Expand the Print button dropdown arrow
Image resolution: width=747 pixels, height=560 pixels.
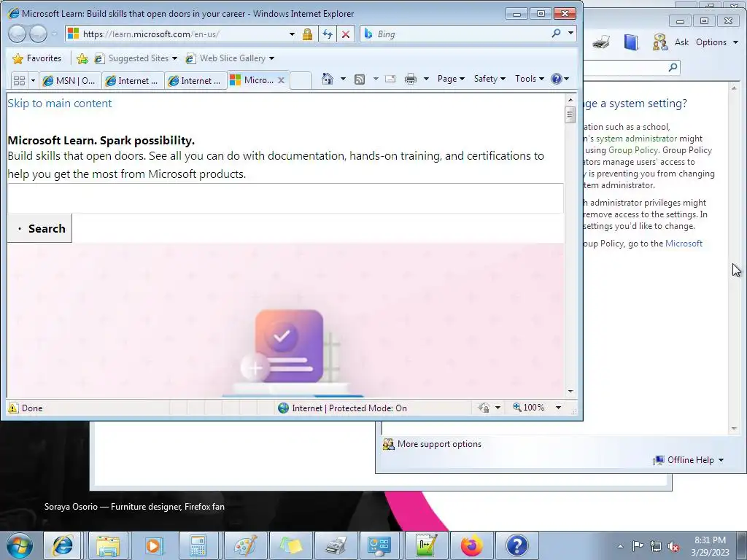pos(426,79)
